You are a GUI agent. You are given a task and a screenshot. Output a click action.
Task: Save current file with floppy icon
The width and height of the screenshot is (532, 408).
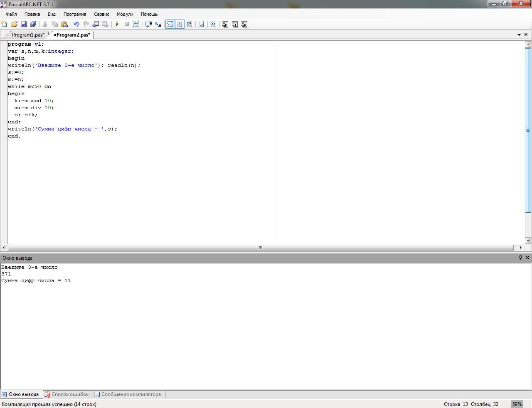tap(24, 24)
